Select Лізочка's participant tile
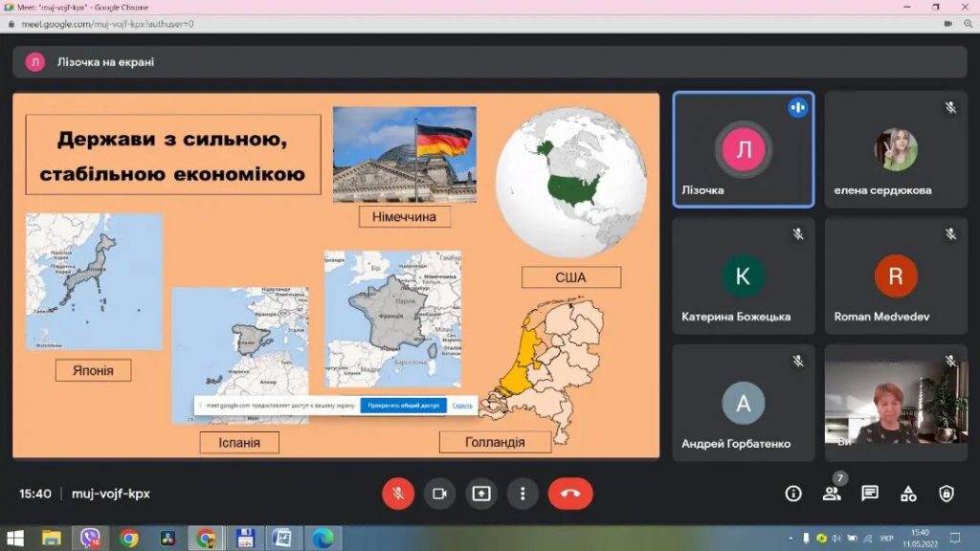 click(x=744, y=150)
